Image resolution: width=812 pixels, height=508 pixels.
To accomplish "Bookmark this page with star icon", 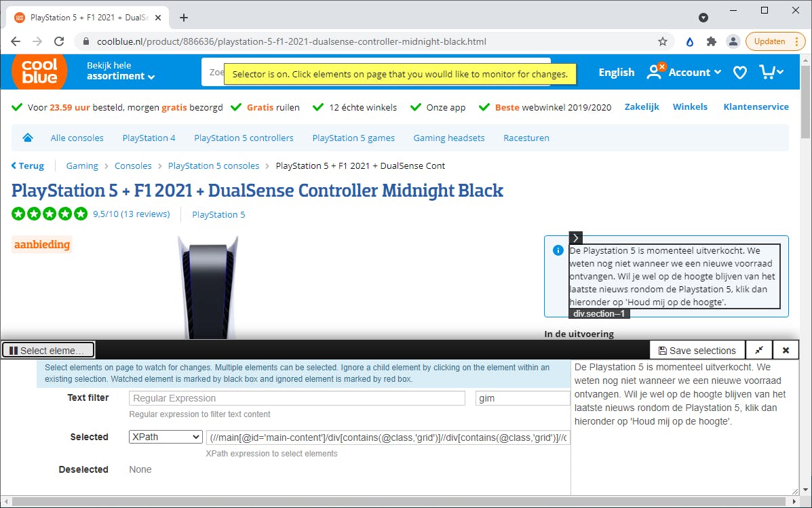I will 662,41.
